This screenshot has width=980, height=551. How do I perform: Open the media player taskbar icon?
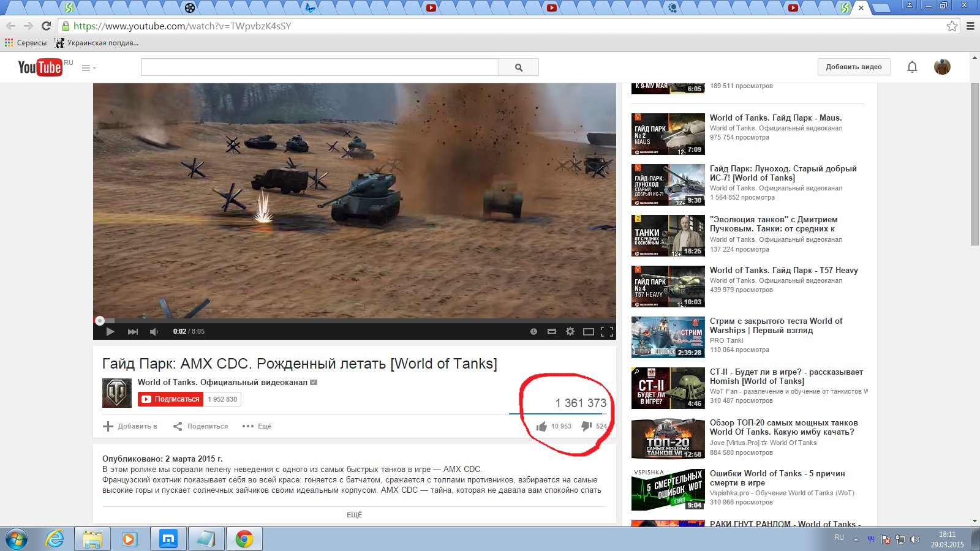130,539
